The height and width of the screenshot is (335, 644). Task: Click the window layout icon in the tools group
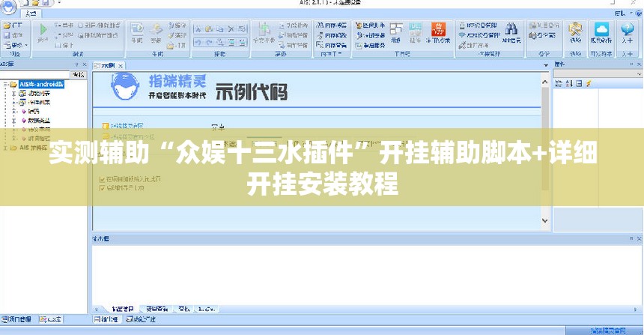pos(396,28)
